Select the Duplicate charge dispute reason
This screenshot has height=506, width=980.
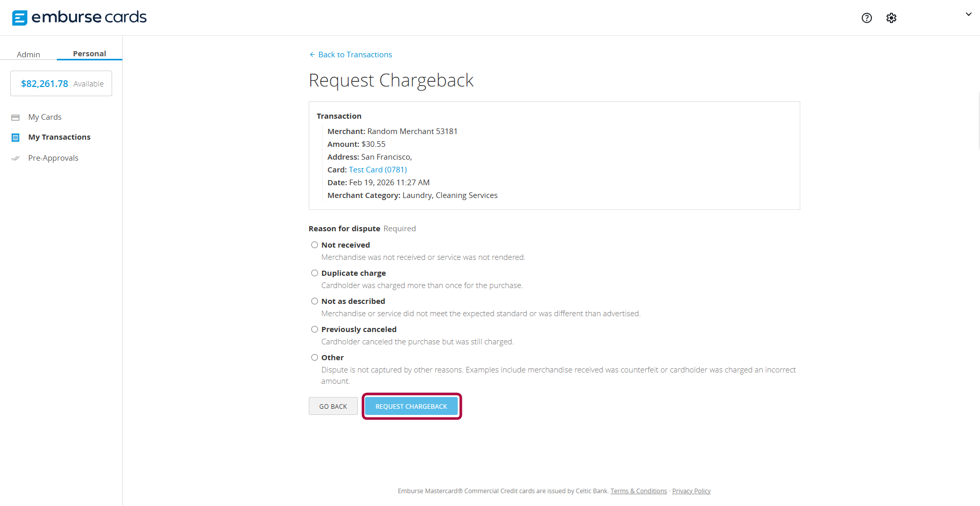(314, 273)
